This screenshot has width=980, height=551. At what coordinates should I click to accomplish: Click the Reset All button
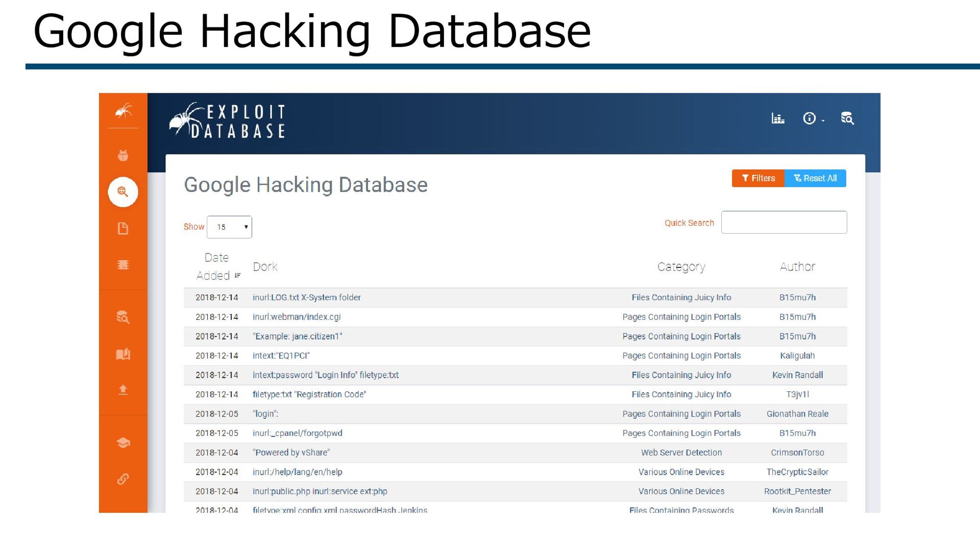tap(815, 178)
